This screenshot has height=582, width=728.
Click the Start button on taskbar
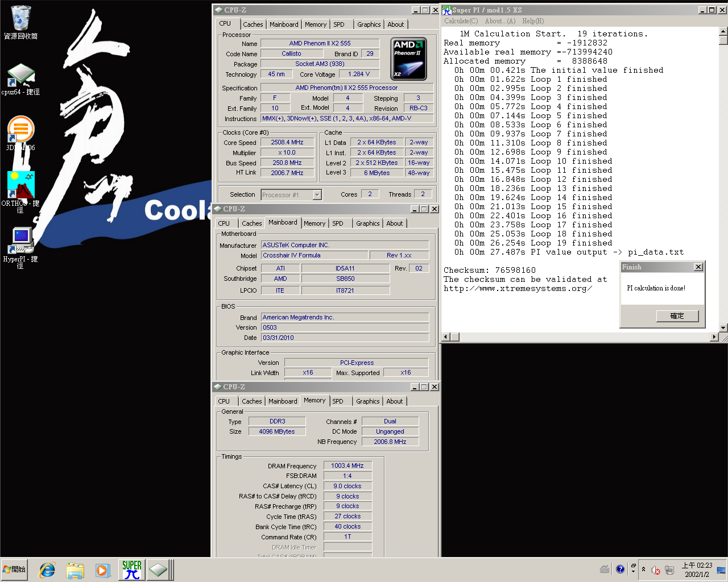coord(15,569)
